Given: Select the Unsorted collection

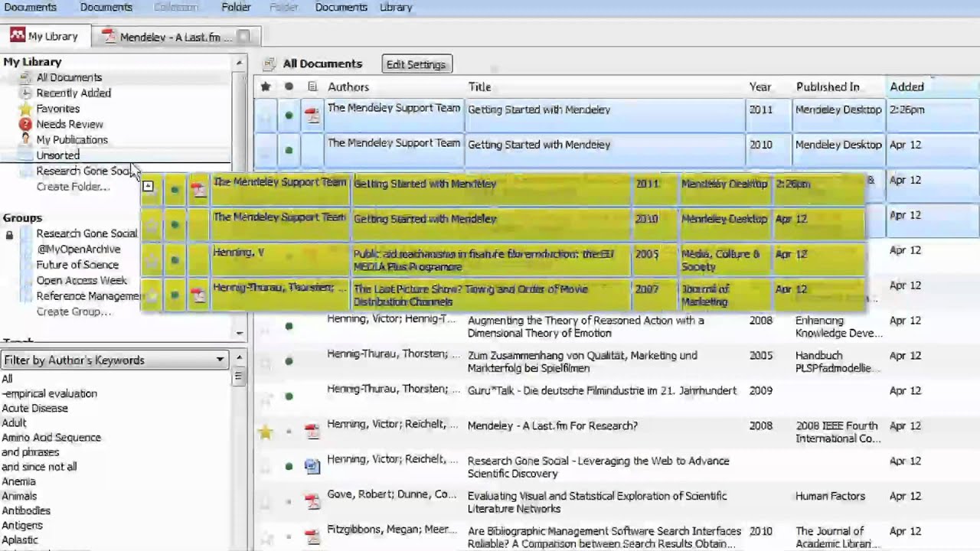Looking at the screenshot, I should (x=58, y=155).
